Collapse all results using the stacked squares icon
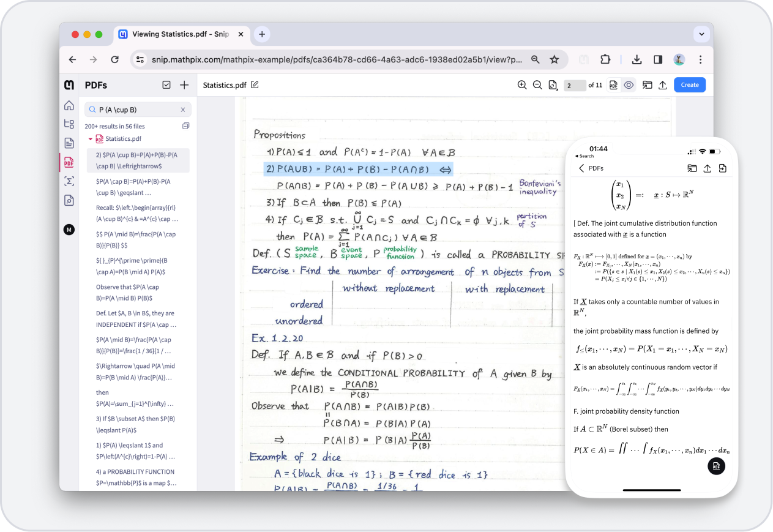773x532 pixels. (185, 126)
